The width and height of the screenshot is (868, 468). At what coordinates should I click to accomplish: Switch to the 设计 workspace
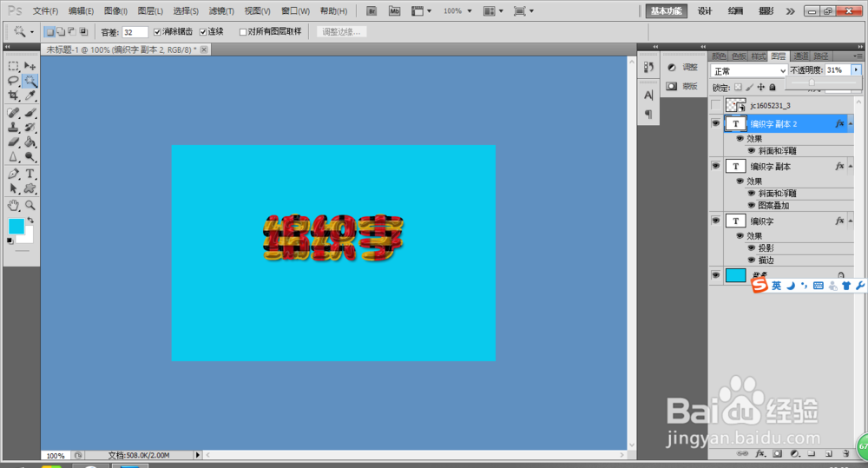click(705, 11)
